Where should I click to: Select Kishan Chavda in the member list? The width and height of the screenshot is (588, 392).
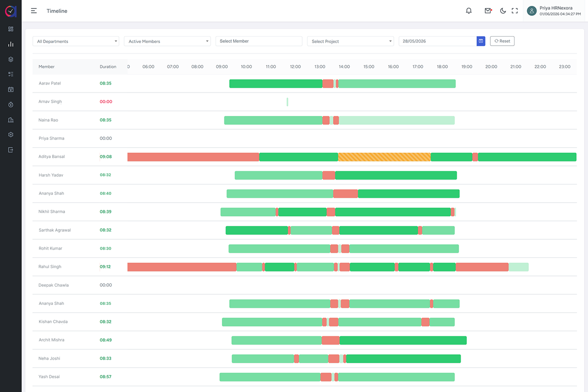pyautogui.click(x=53, y=322)
